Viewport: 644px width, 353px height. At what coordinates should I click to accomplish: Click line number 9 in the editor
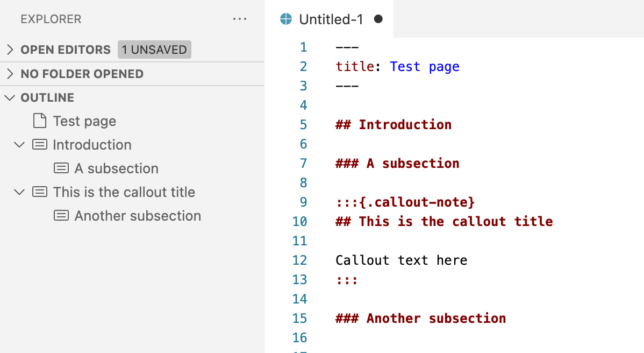(303, 202)
